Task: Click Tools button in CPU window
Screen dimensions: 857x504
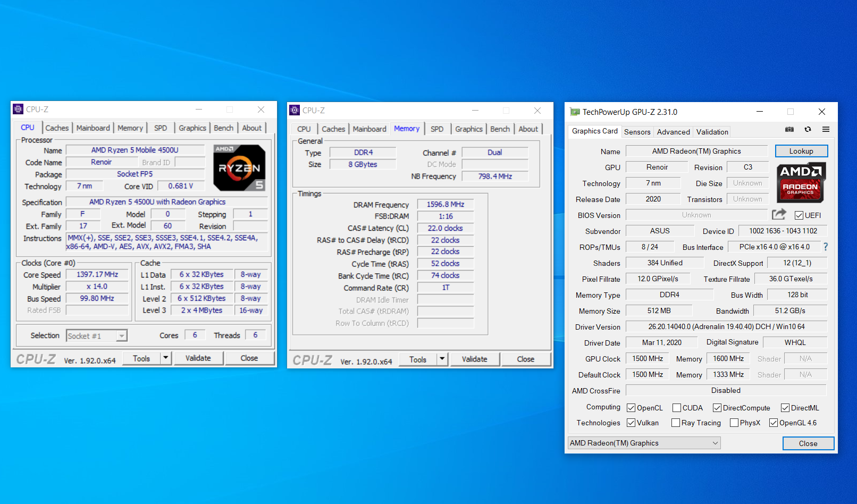Action: 141,358
